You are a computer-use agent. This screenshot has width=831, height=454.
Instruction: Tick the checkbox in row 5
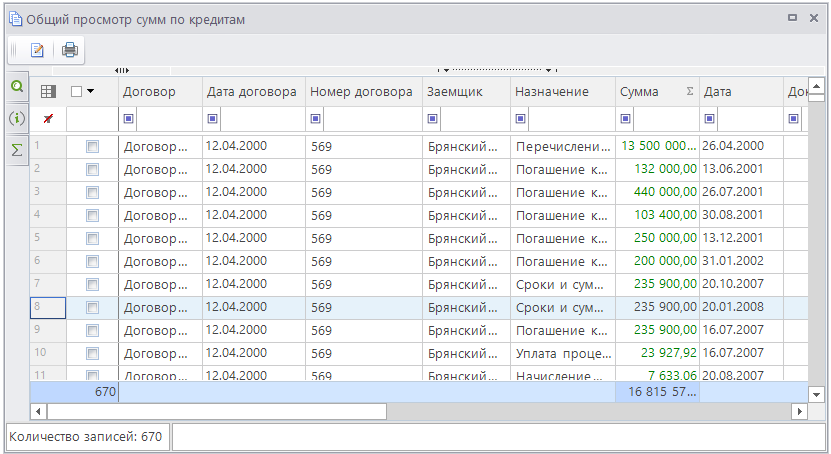[x=92, y=238]
